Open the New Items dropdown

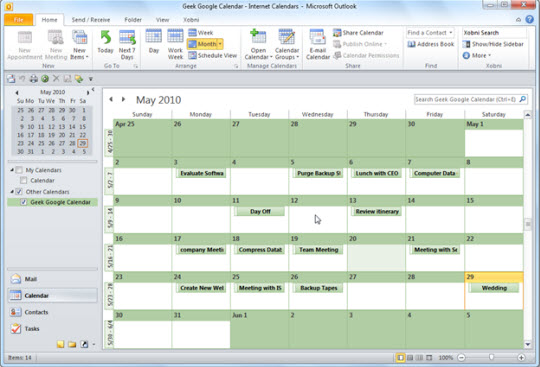click(80, 54)
